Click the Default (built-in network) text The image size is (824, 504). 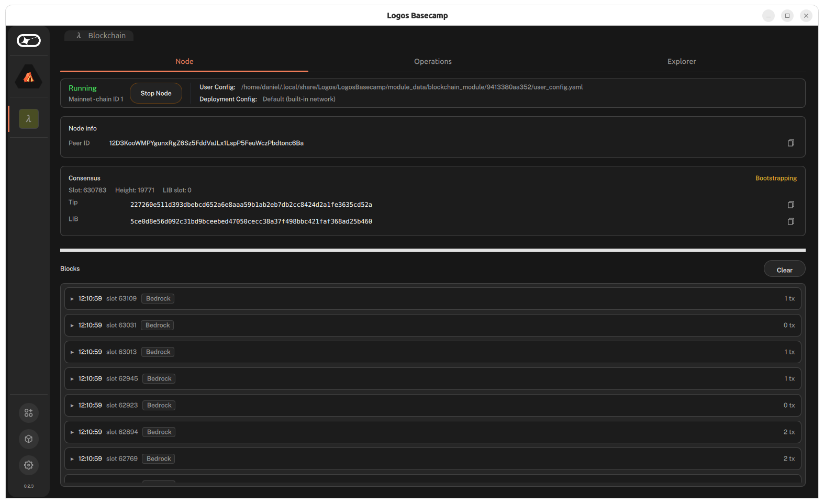(299, 99)
